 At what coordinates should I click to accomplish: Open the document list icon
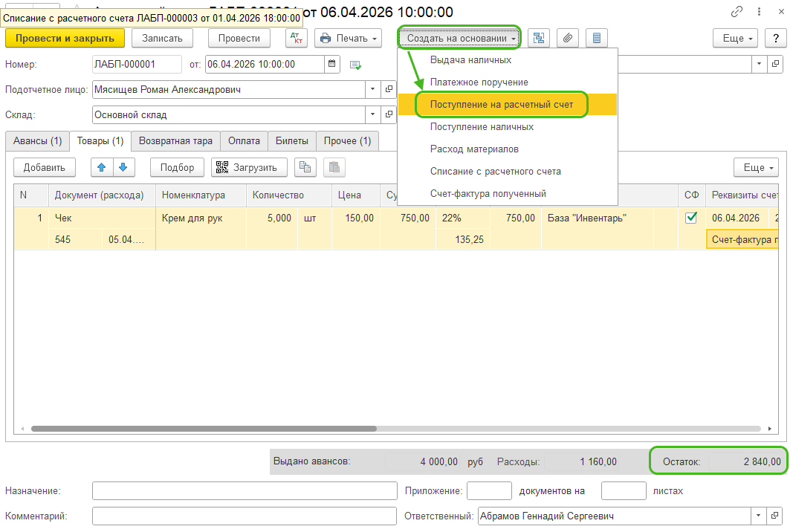click(597, 38)
